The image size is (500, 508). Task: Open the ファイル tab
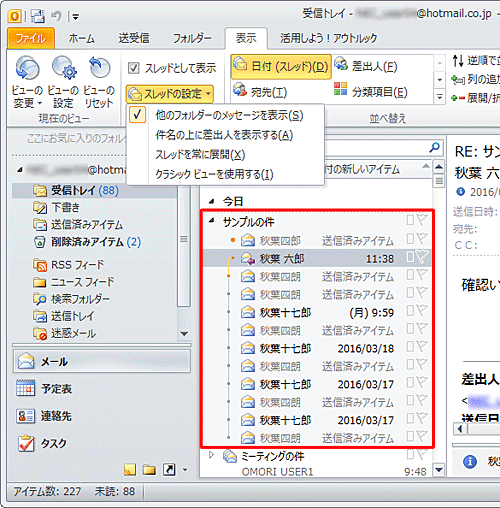point(31,39)
